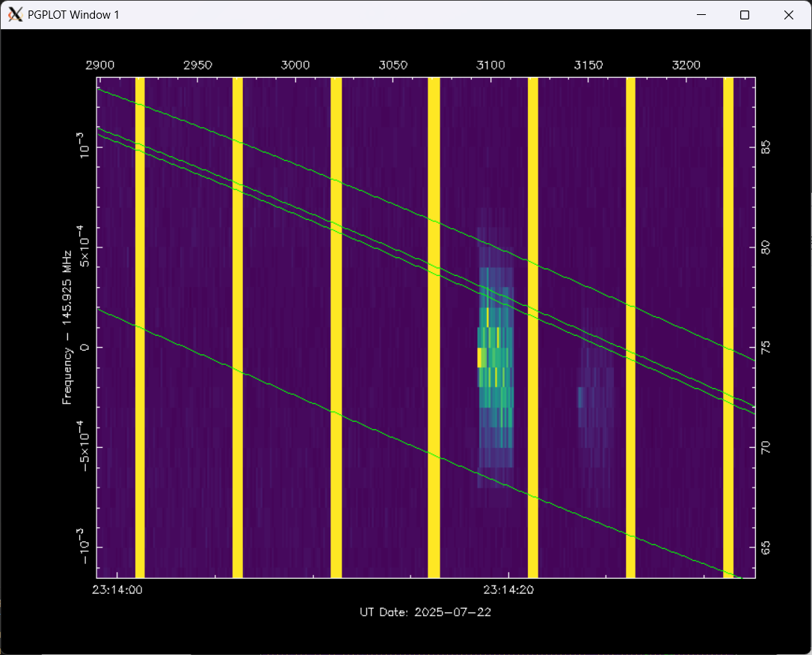This screenshot has width=812, height=655.
Task: Click the top axis label 3050
Action: click(393, 65)
